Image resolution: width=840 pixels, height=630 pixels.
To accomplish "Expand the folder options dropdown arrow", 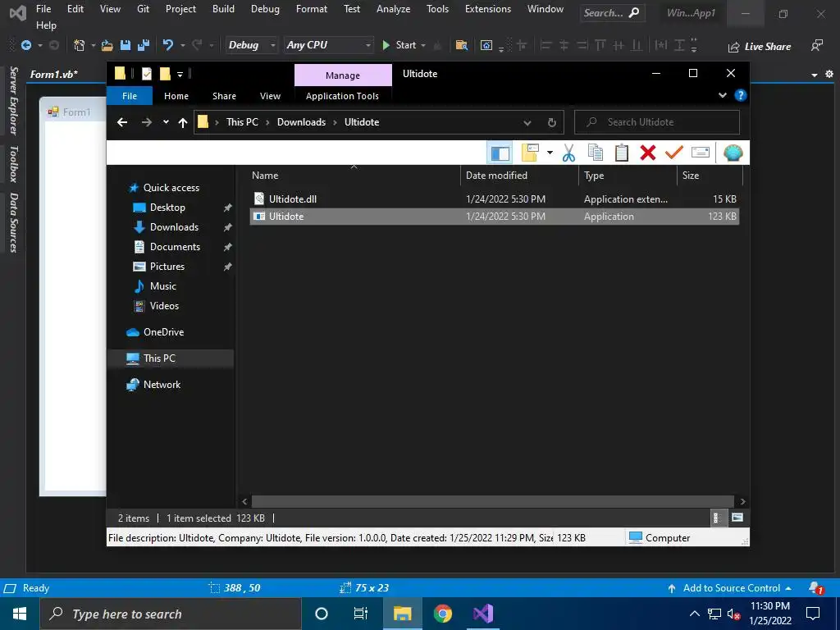I will [550, 153].
